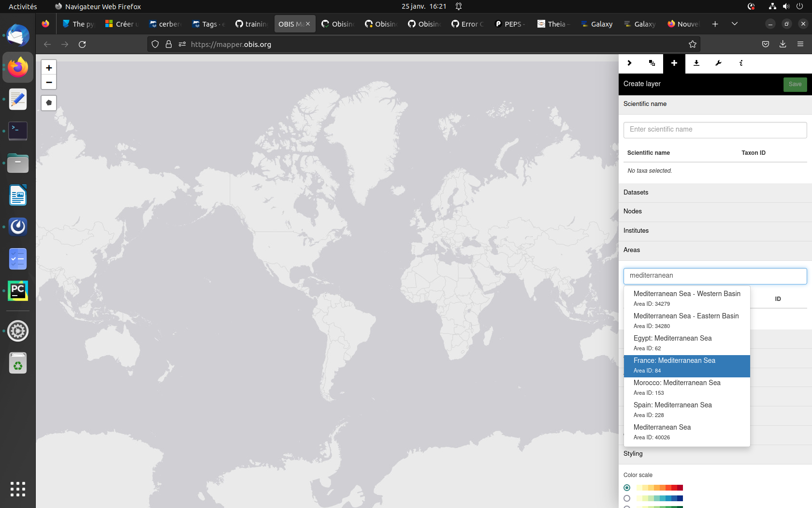Expand the Datasets section
Viewport: 812px width, 508px height.
[715, 193]
